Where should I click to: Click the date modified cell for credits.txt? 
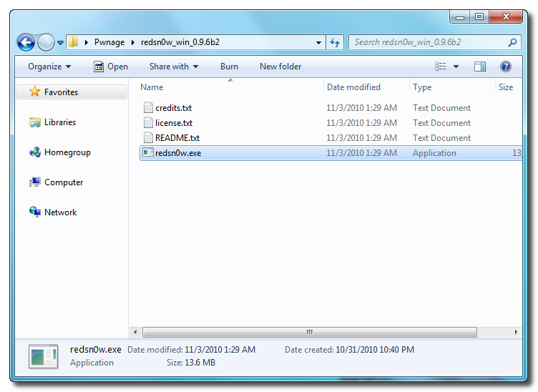pyautogui.click(x=361, y=108)
